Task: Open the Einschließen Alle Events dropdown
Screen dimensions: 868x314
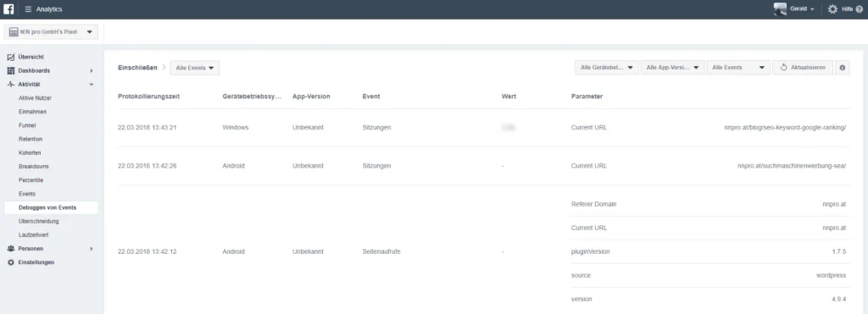Action: [195, 68]
